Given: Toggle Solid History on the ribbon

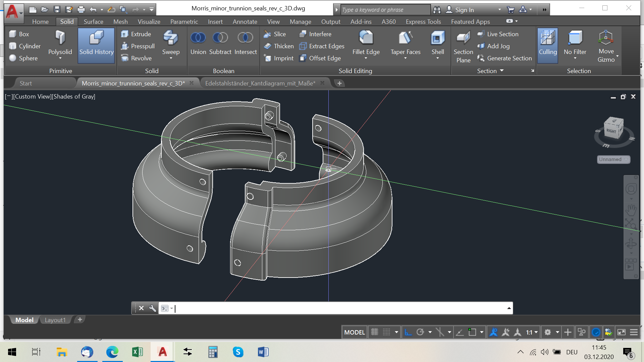Looking at the screenshot, I should (x=96, y=45).
